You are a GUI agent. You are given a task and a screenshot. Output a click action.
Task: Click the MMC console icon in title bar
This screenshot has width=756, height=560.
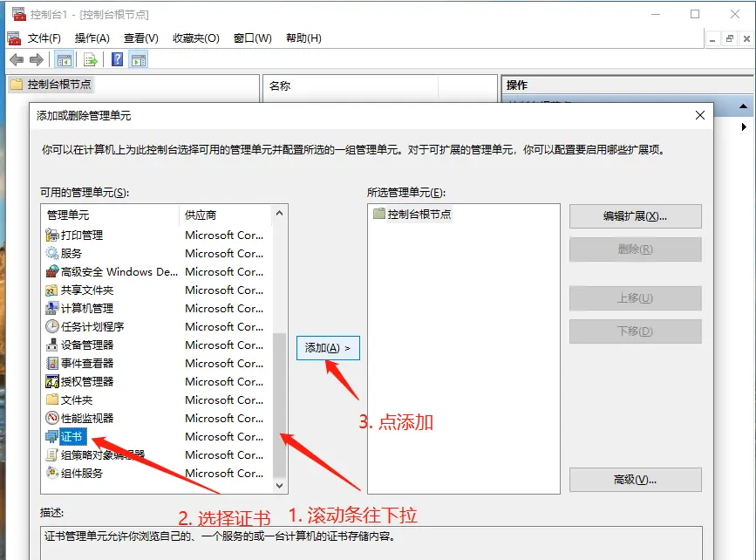coord(19,14)
